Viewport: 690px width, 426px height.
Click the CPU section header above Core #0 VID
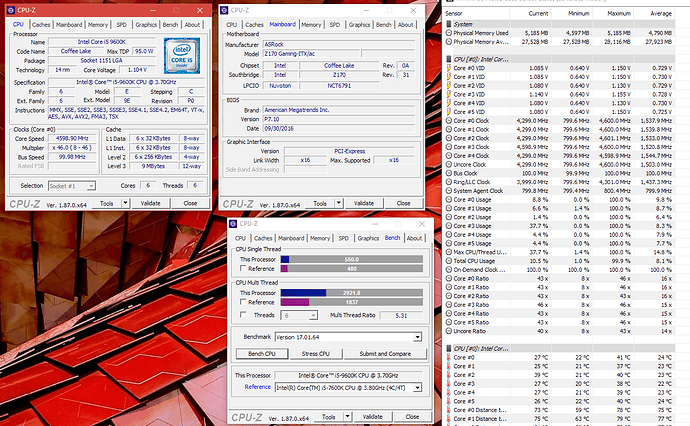click(x=560, y=59)
